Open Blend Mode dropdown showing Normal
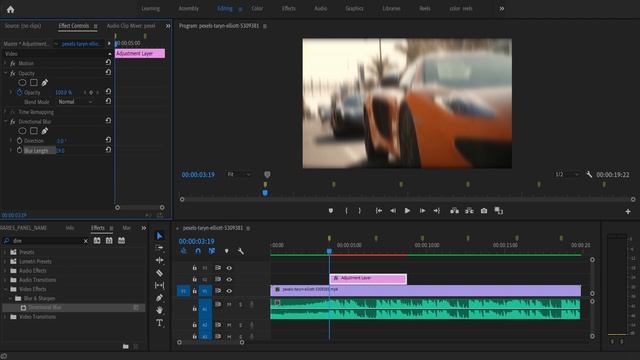This screenshot has width=640, height=360. (76, 102)
